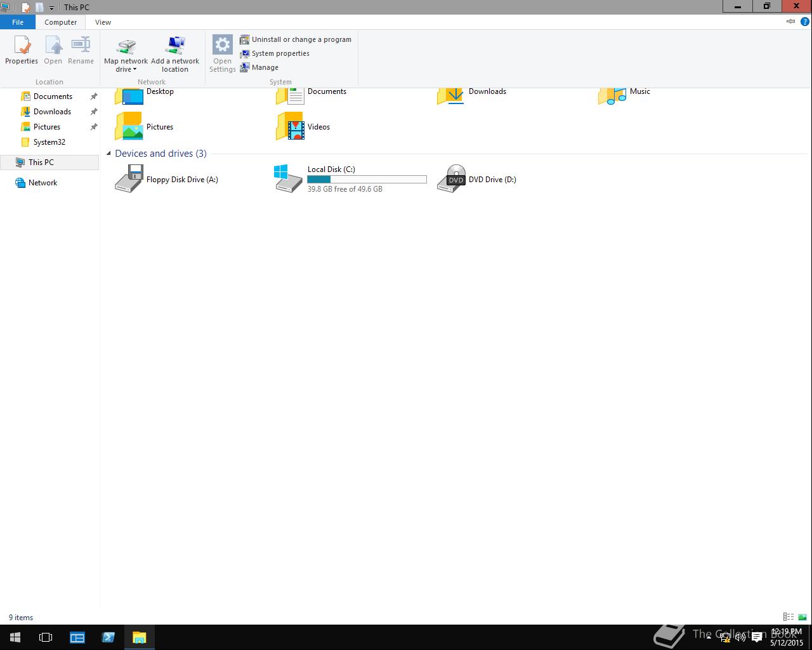Open System32 in navigation pane

pos(49,142)
